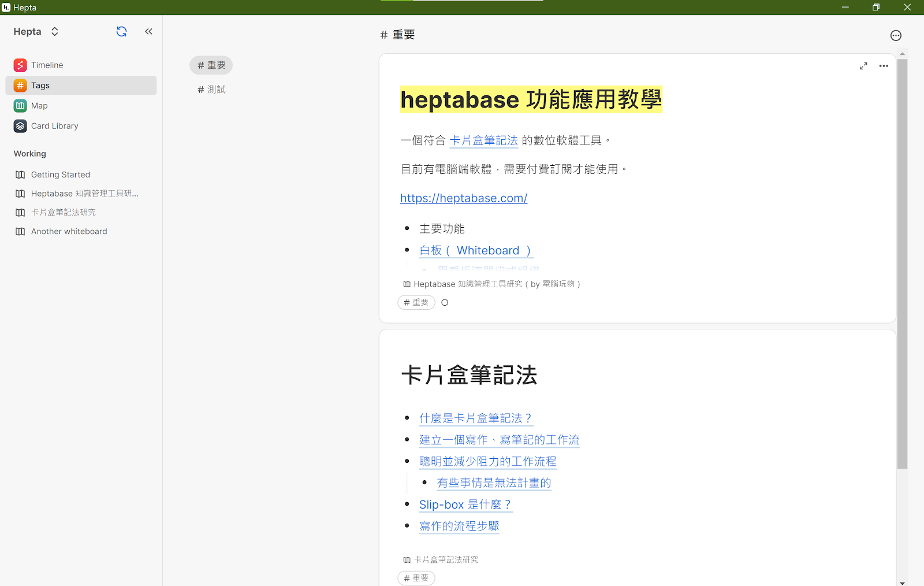Click the Working section header
The image size is (924, 586).
pos(30,154)
